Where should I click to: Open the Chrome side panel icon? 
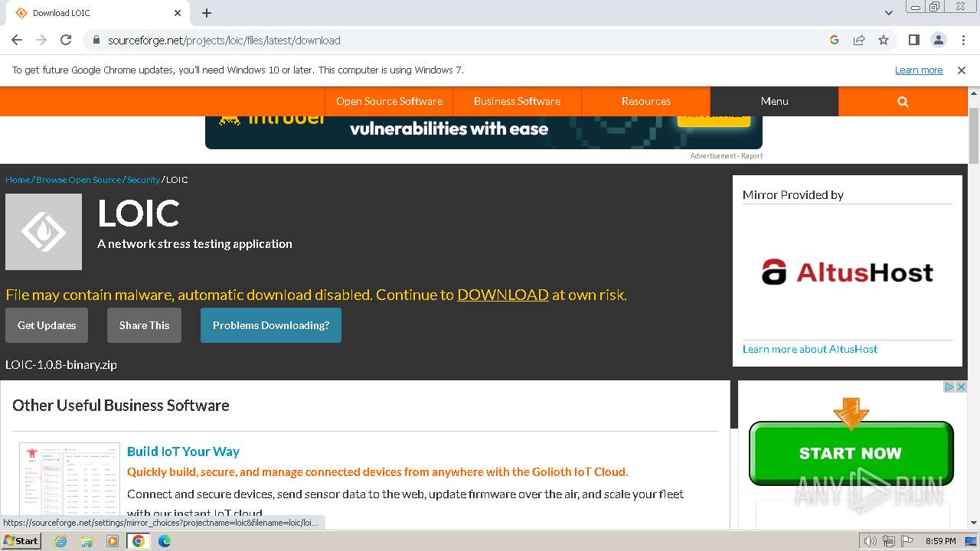tap(913, 40)
